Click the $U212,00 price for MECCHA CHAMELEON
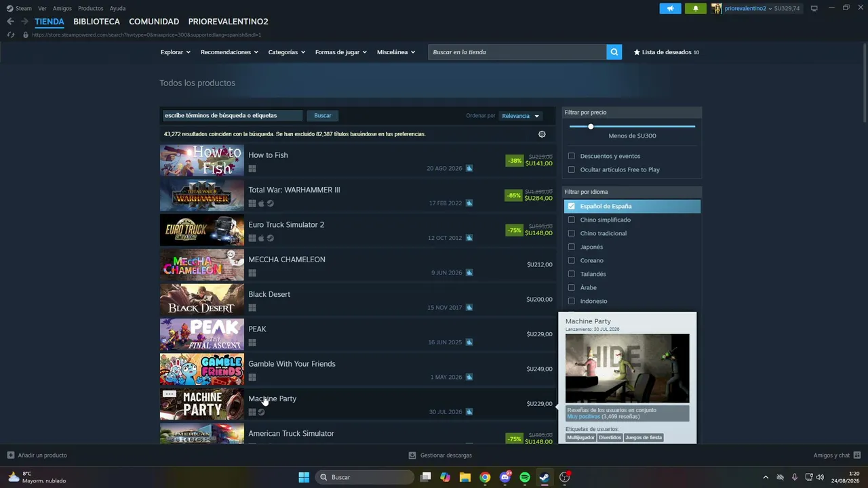868x488 pixels. pyautogui.click(x=540, y=265)
